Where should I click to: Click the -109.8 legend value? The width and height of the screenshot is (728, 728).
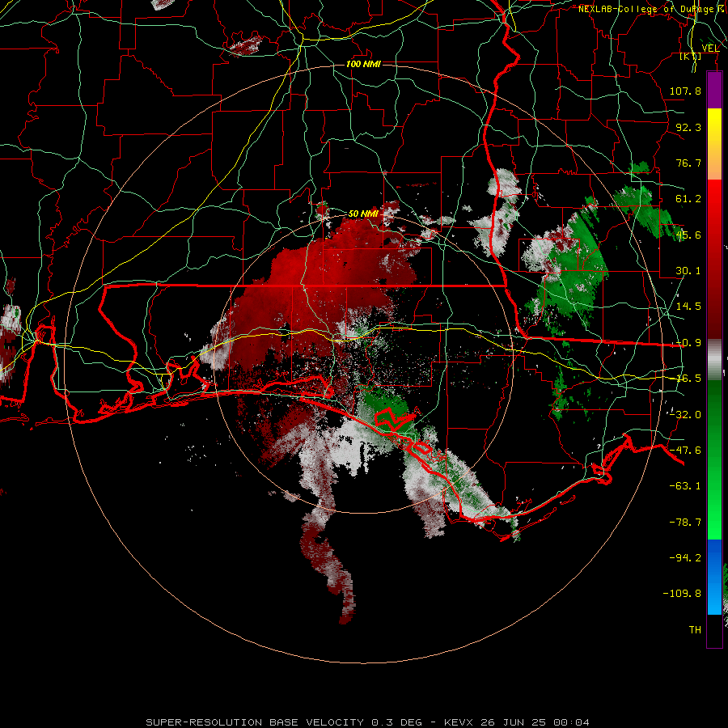pos(682,594)
